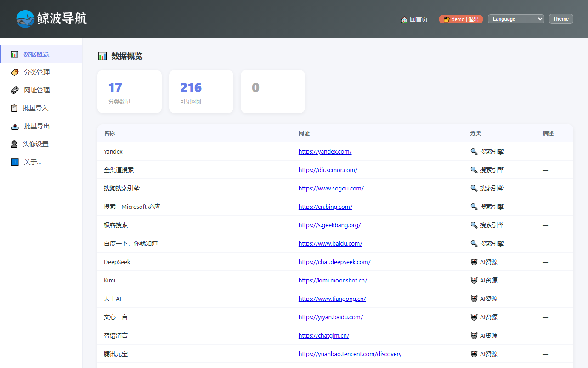Click the avatar icon beside 头像设置
588x368 pixels.
coord(14,144)
